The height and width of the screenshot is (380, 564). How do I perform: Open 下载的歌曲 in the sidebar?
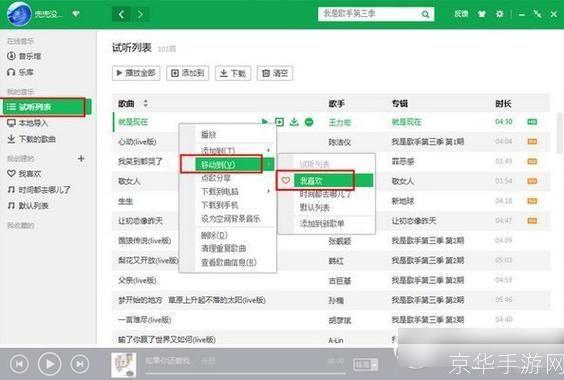pyautogui.click(x=32, y=139)
